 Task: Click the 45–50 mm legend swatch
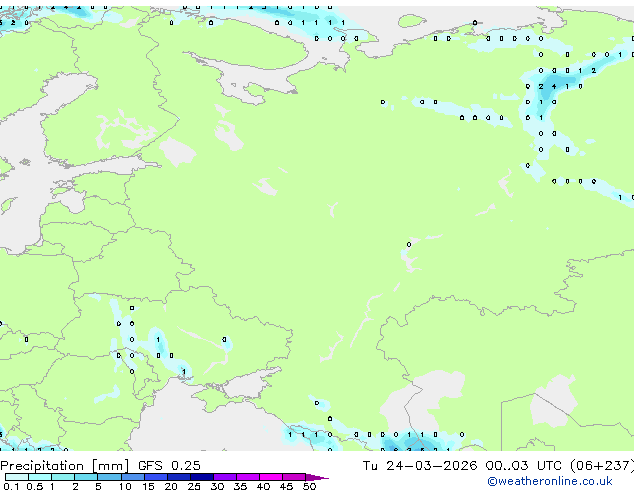click(x=294, y=477)
